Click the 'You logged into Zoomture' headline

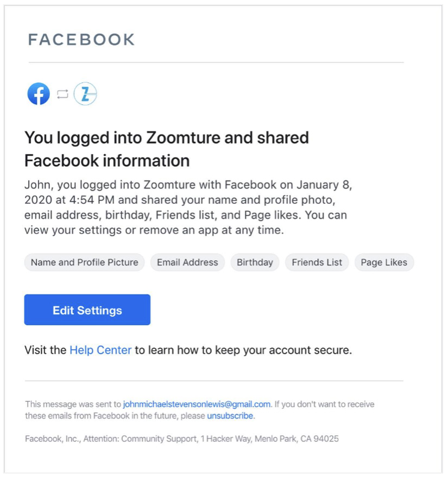coord(166,138)
